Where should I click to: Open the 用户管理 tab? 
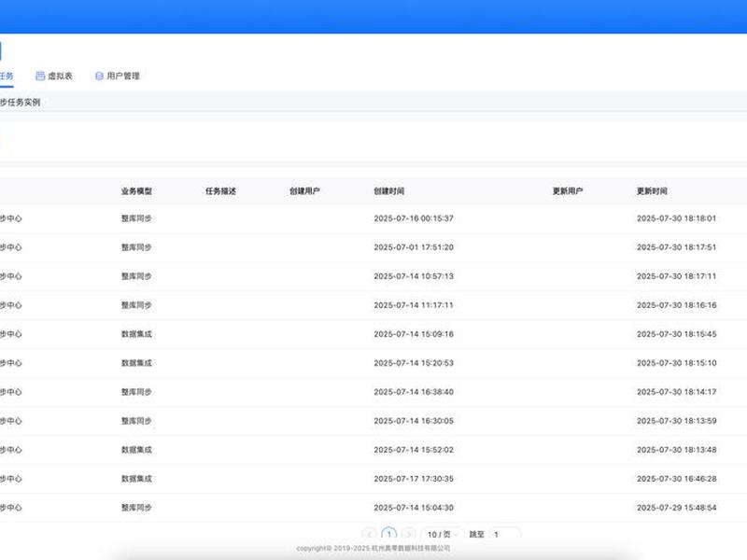coord(118,76)
